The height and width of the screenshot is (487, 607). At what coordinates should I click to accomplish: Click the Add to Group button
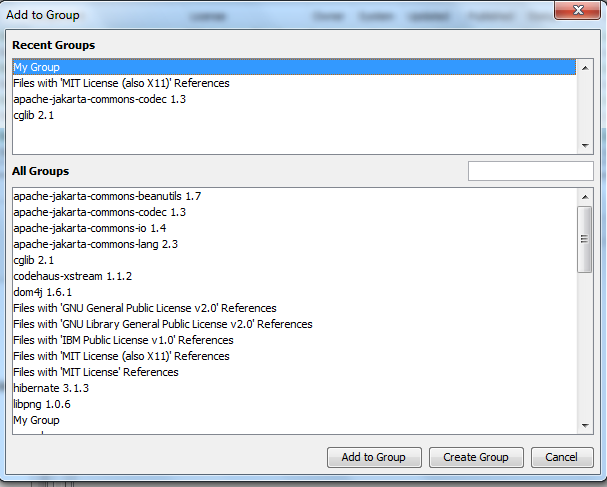[373, 457]
